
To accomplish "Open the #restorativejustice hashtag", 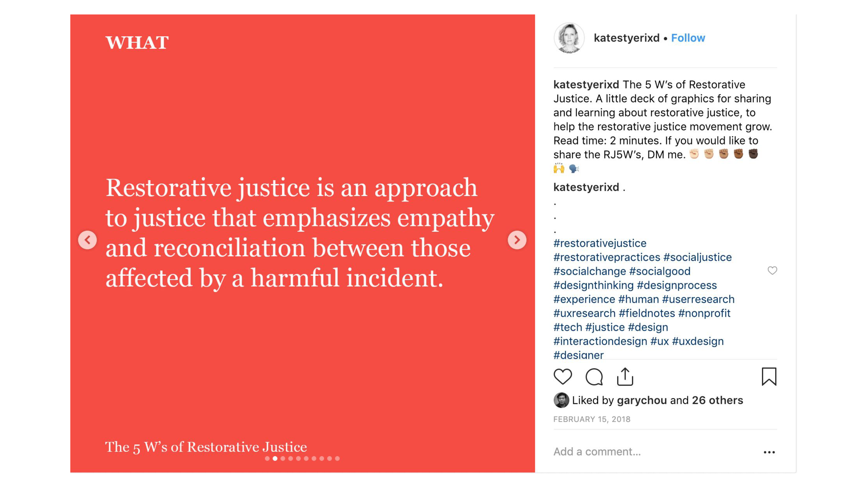I will coord(600,243).
